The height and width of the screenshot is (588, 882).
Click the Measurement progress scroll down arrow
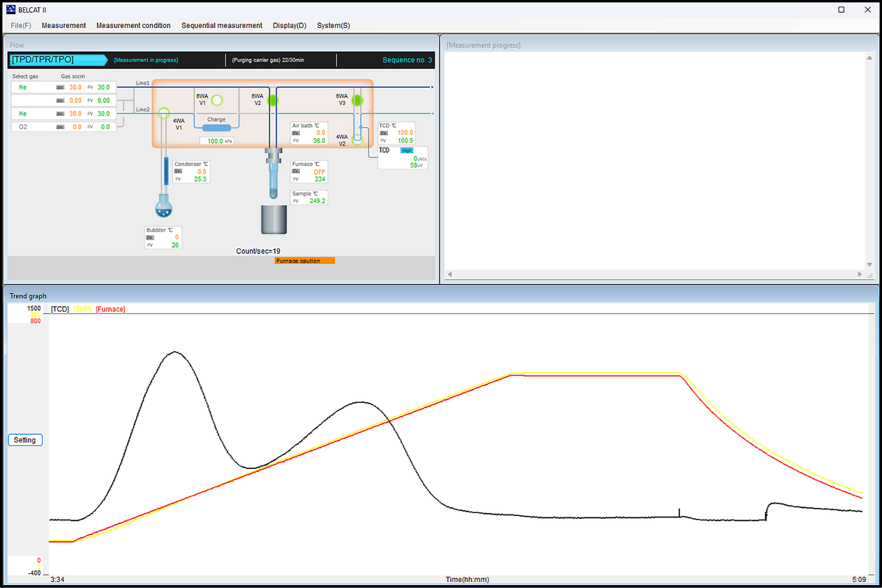[870, 265]
